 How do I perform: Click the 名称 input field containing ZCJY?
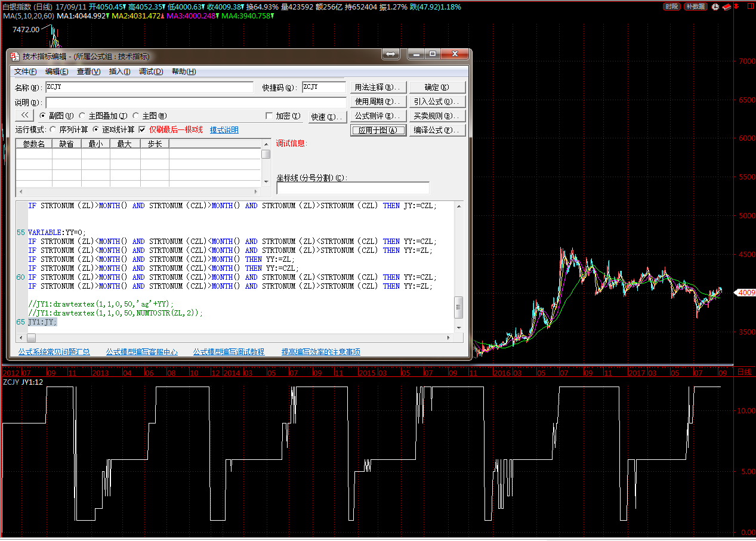point(149,87)
